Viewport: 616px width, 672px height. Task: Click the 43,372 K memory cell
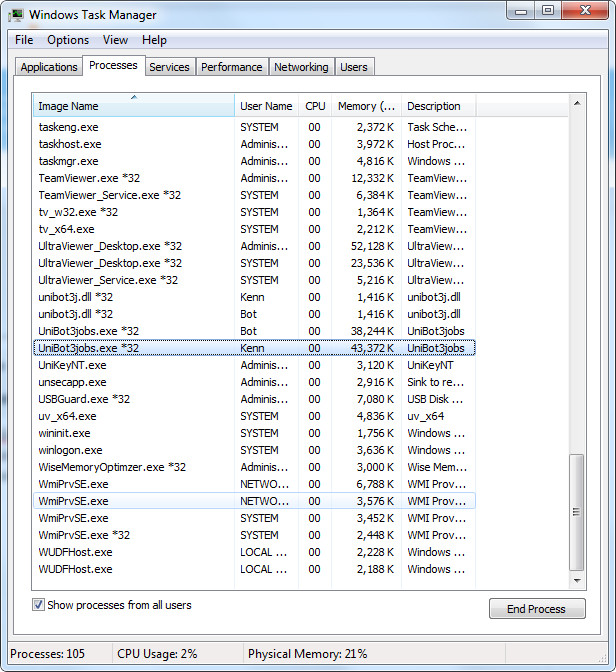point(372,348)
